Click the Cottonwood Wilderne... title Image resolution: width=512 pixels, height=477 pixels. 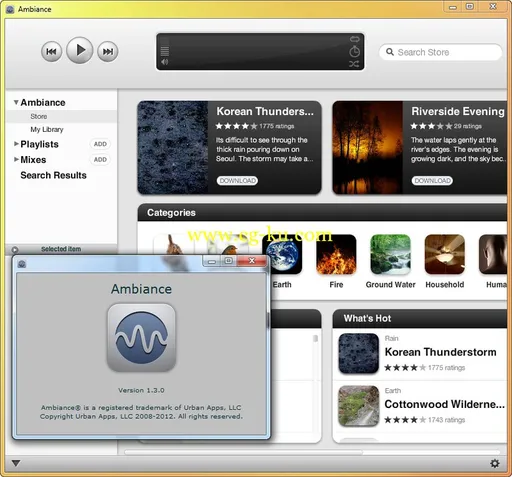pyautogui.click(x=445, y=404)
